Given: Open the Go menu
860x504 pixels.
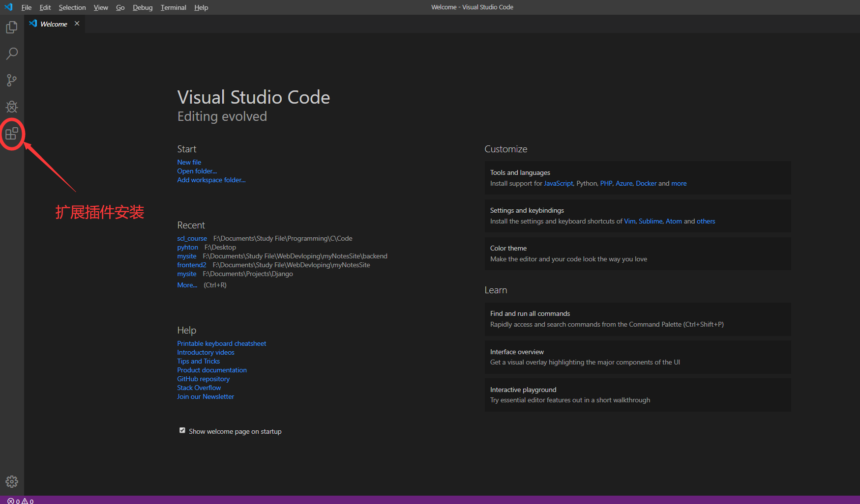Looking at the screenshot, I should tap(120, 7).
